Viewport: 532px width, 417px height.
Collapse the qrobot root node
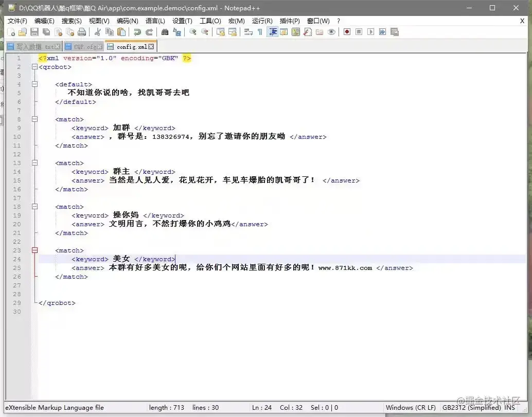[34, 67]
